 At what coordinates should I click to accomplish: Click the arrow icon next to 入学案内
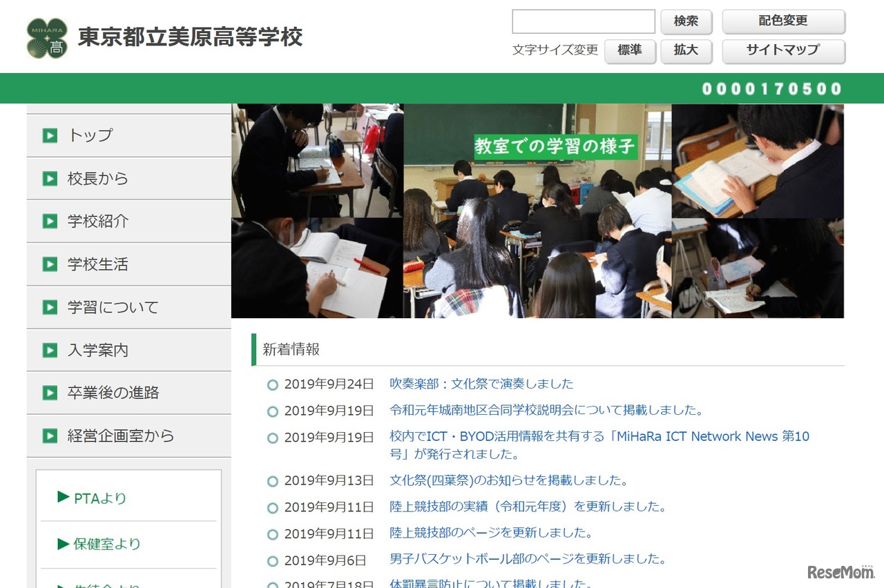pos(49,349)
